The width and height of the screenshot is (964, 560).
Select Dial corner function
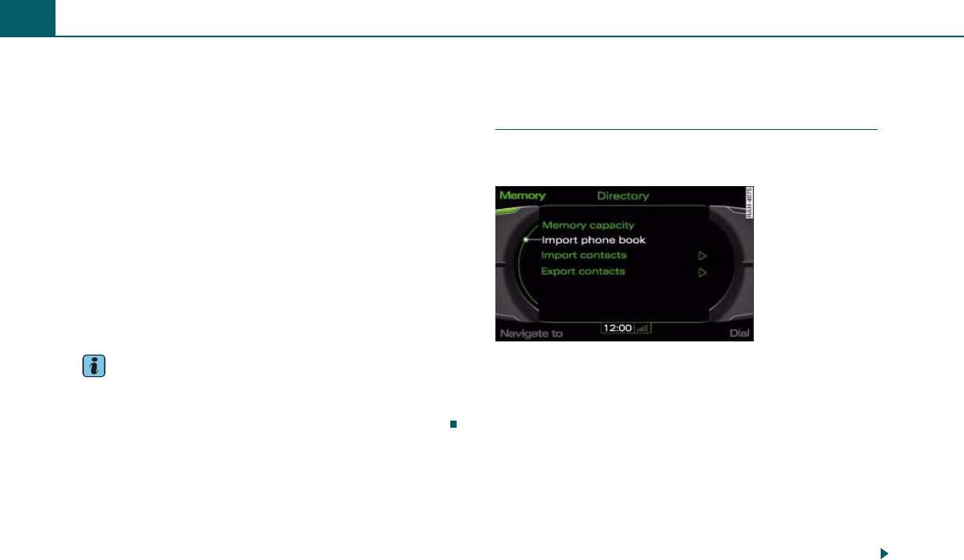739,333
